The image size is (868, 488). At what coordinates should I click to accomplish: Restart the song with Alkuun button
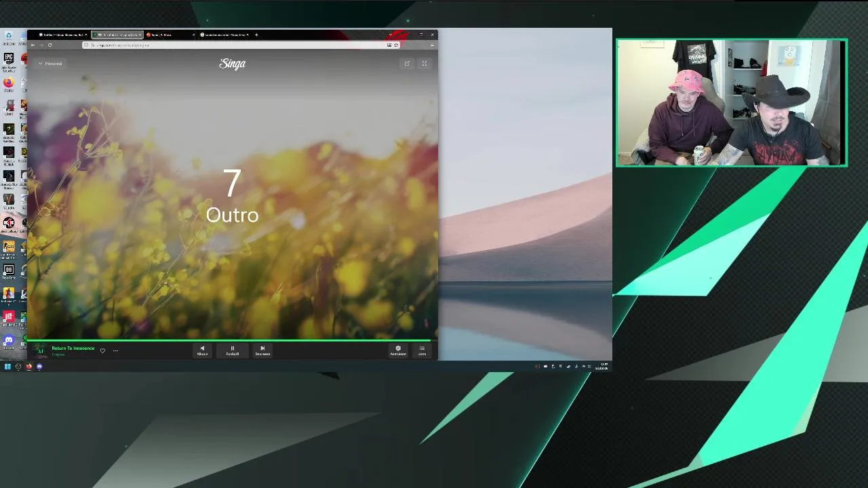tap(202, 350)
